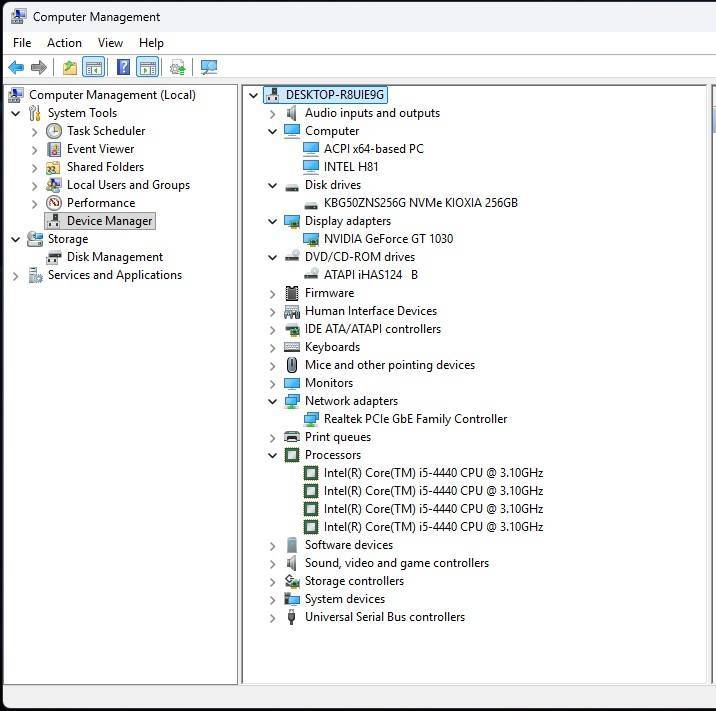This screenshot has height=711, width=716.
Task: Toggle Show/Hide Console Tree toolbar icon
Action: [93, 67]
